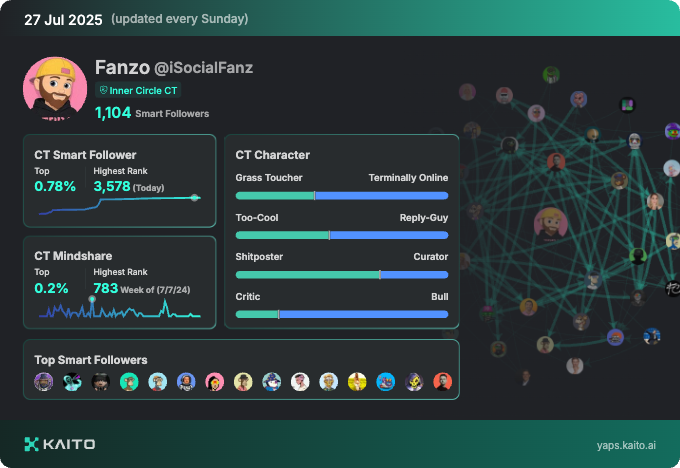Open the first top follower with purple background
Viewport: 680px width, 468px height.
[44, 382]
